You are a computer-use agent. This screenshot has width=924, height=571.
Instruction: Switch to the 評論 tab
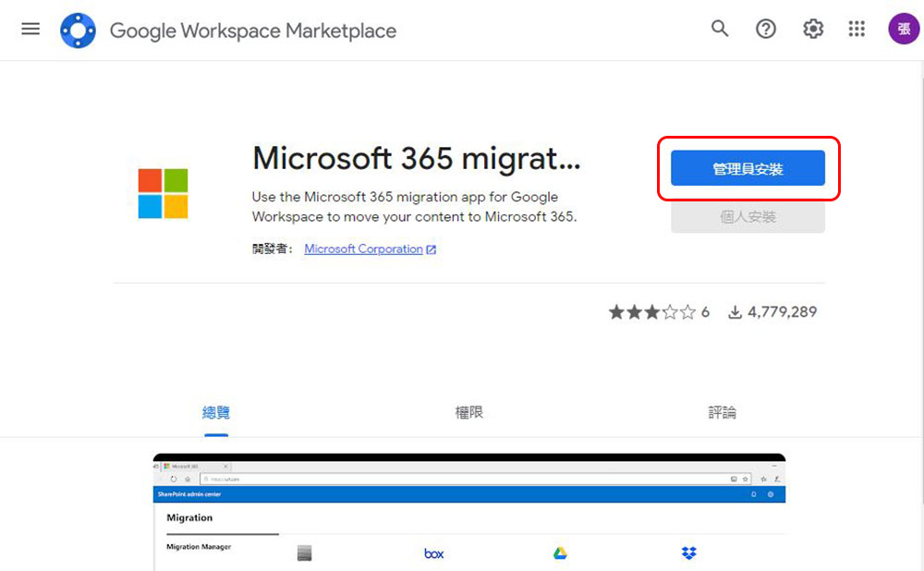[722, 412]
